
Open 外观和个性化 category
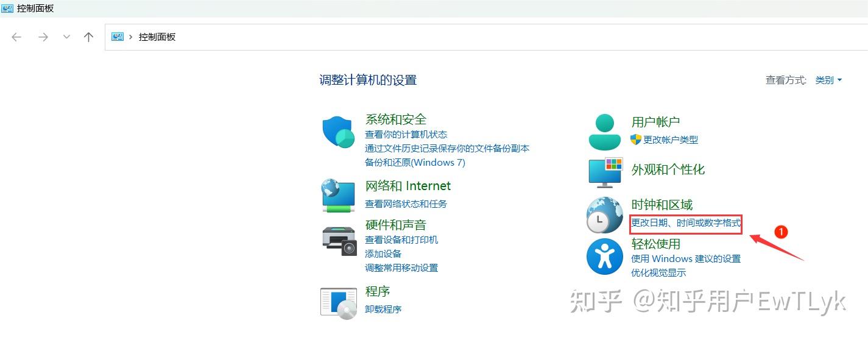tap(668, 169)
